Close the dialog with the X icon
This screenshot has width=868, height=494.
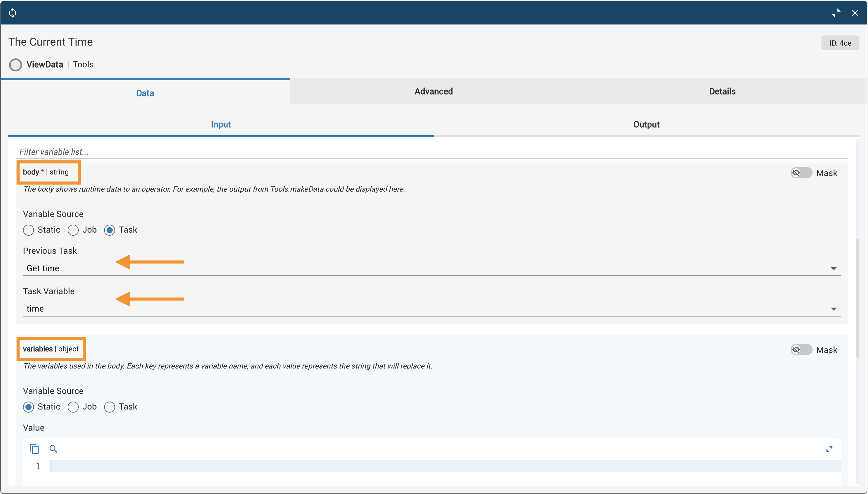(855, 13)
